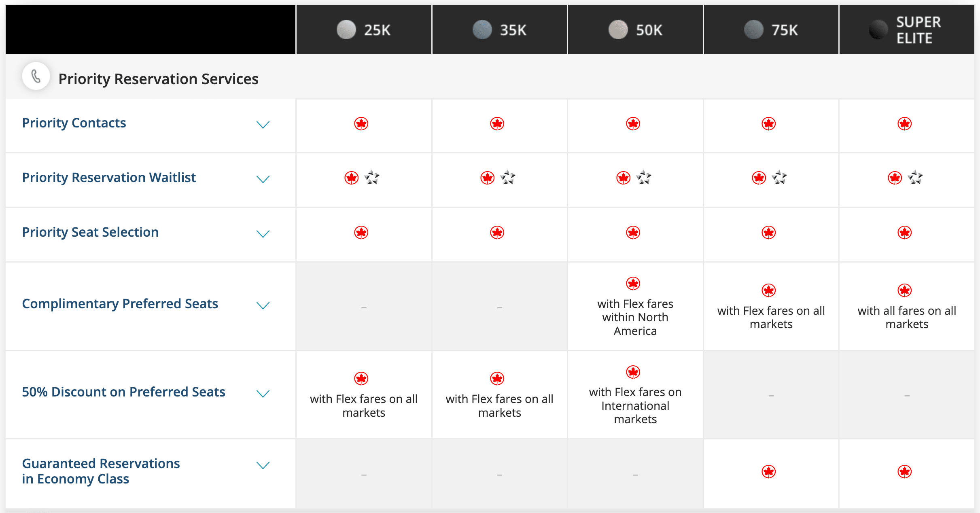Click the phone icon beside Priority Reservation Services
The height and width of the screenshot is (513, 980).
pos(36,76)
